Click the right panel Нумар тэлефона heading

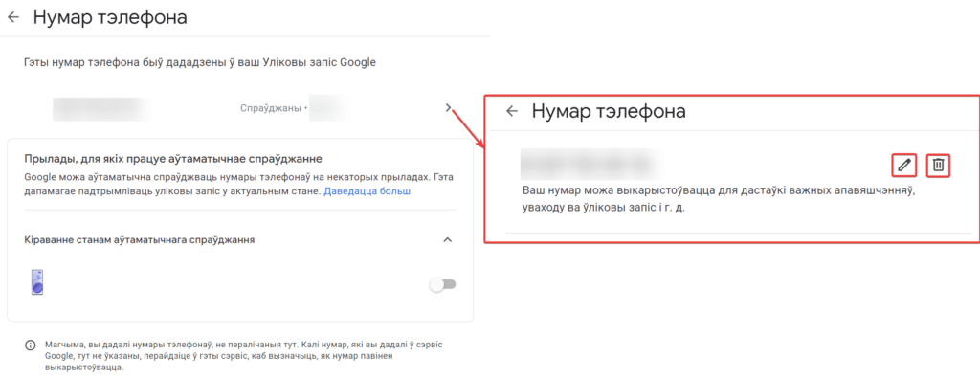click(x=609, y=111)
